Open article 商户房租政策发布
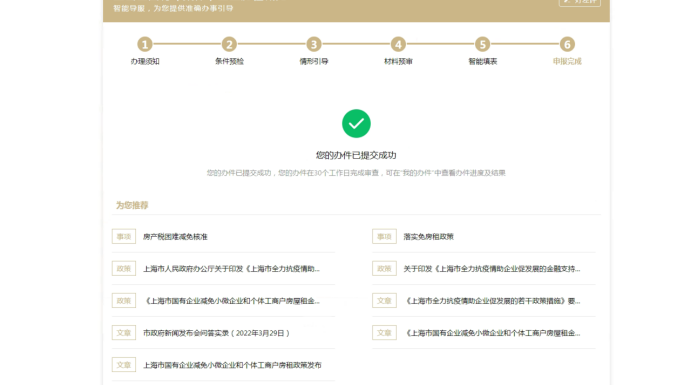This screenshot has width=677, height=387. tap(232, 365)
